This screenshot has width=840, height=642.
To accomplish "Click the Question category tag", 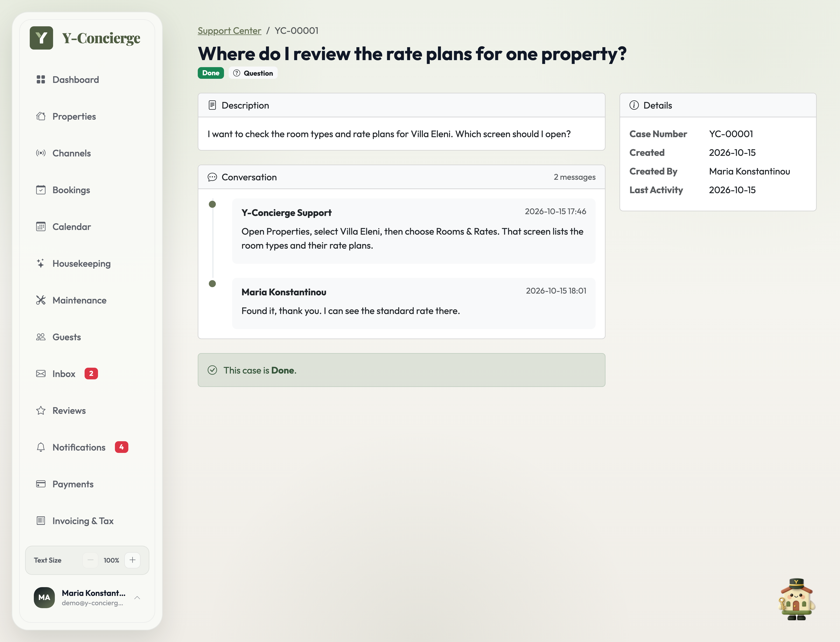I will pos(253,73).
